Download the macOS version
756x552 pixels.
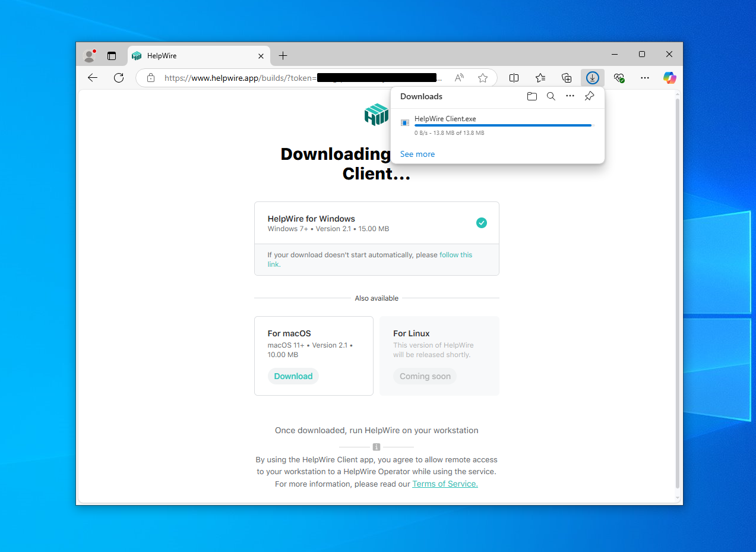click(x=293, y=376)
